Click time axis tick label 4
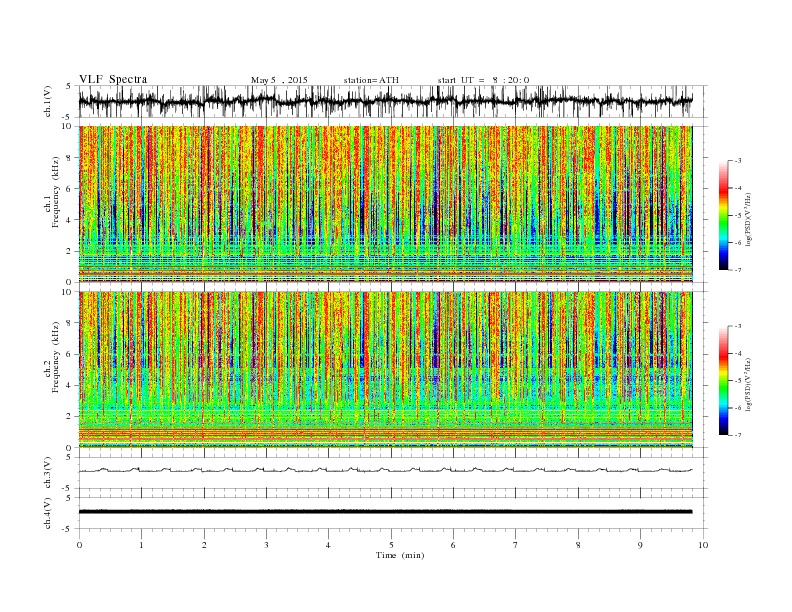The width and height of the screenshot is (792, 612). (x=328, y=545)
